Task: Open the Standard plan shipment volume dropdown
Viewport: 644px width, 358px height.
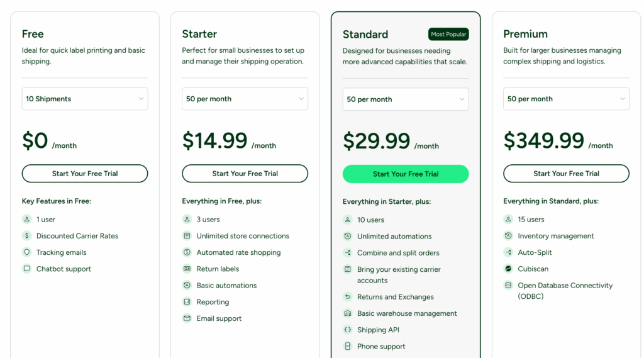Action: pos(406,99)
